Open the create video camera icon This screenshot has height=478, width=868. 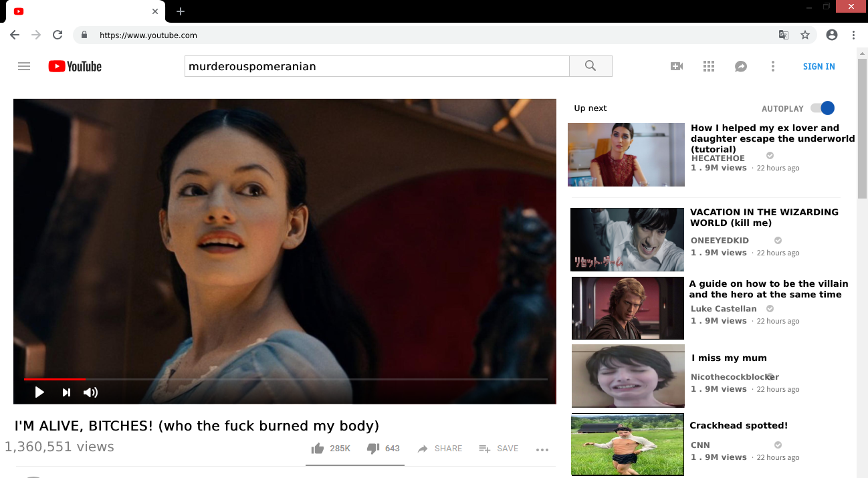(677, 66)
